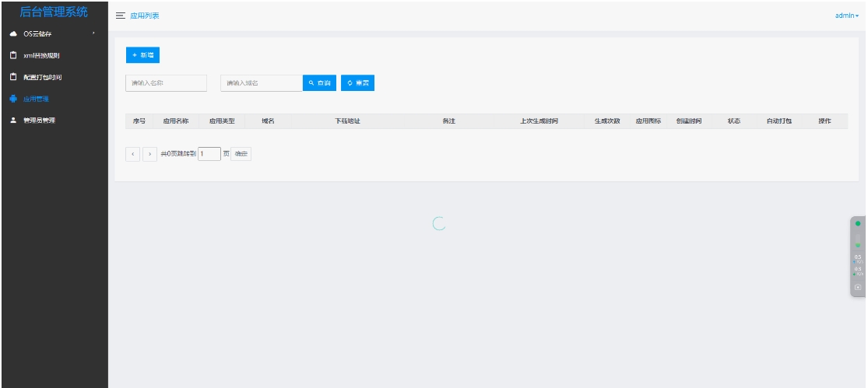Open the admin user dropdown

(x=847, y=16)
